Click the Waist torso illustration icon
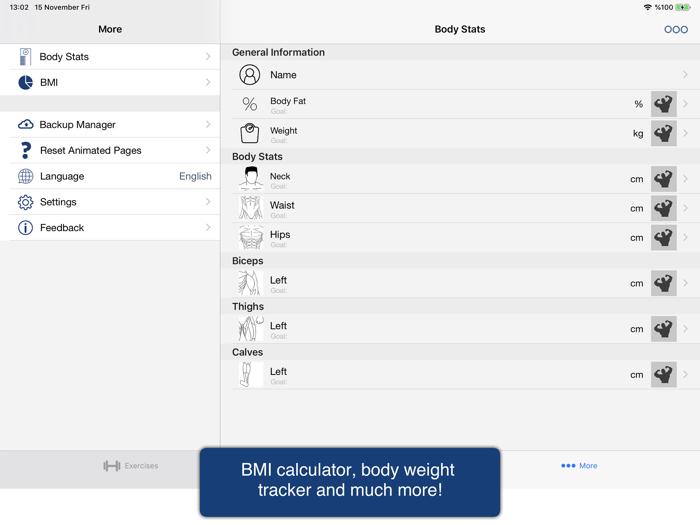 250,208
